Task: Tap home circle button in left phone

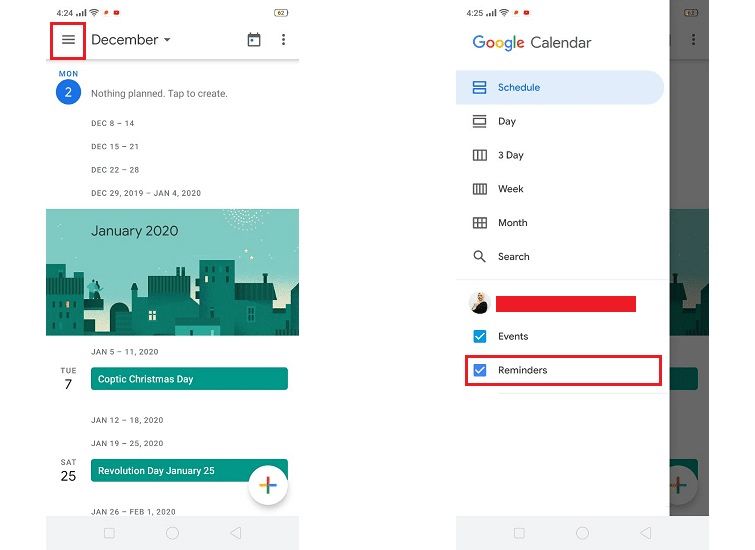Action: pos(172,533)
